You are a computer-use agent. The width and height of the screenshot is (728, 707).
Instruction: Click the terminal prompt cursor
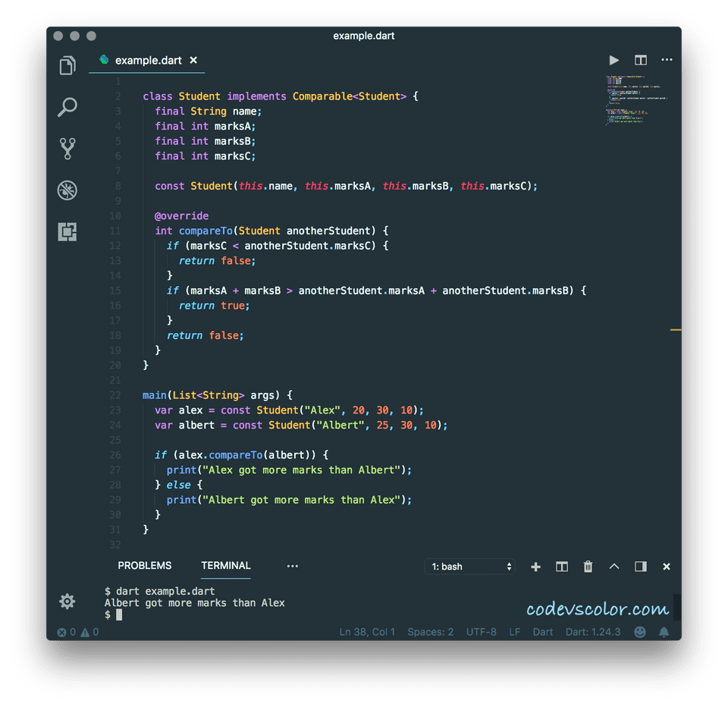[x=119, y=614]
